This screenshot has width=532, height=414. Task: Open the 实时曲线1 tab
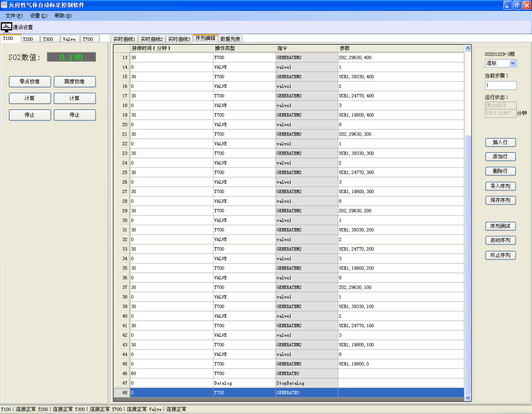click(x=124, y=39)
